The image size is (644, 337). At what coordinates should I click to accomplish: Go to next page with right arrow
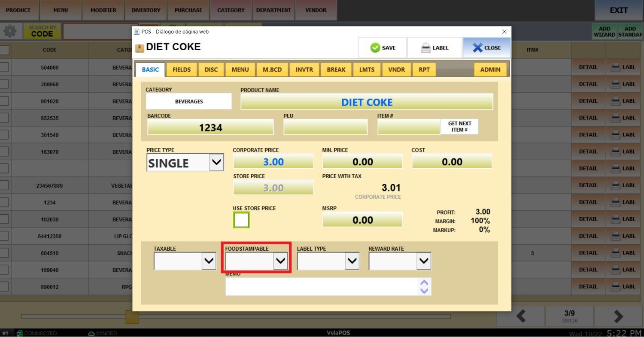[x=618, y=316]
